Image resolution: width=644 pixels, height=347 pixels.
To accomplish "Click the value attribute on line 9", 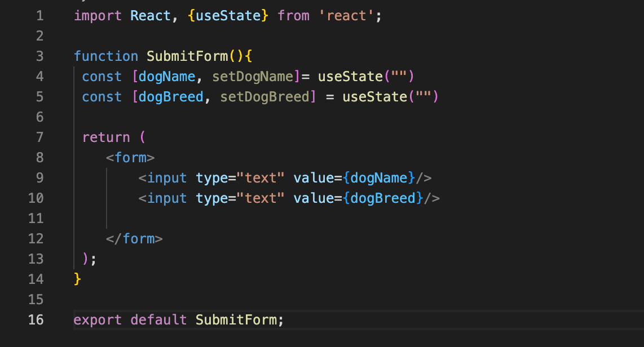I will click(314, 177).
